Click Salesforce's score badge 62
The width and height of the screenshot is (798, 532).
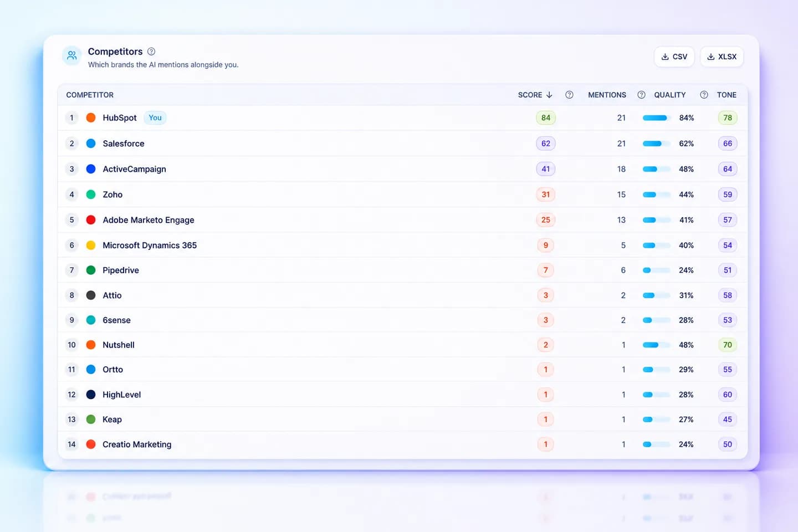point(546,144)
